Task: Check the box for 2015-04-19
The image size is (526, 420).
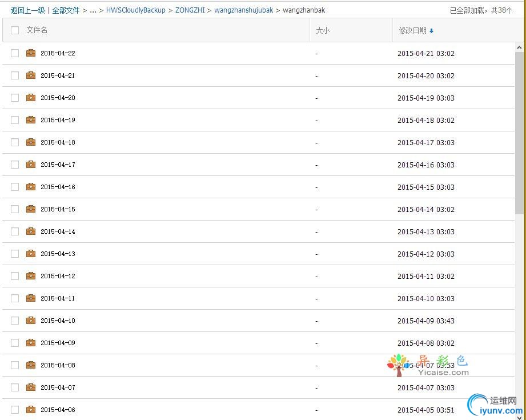Action: [15, 120]
